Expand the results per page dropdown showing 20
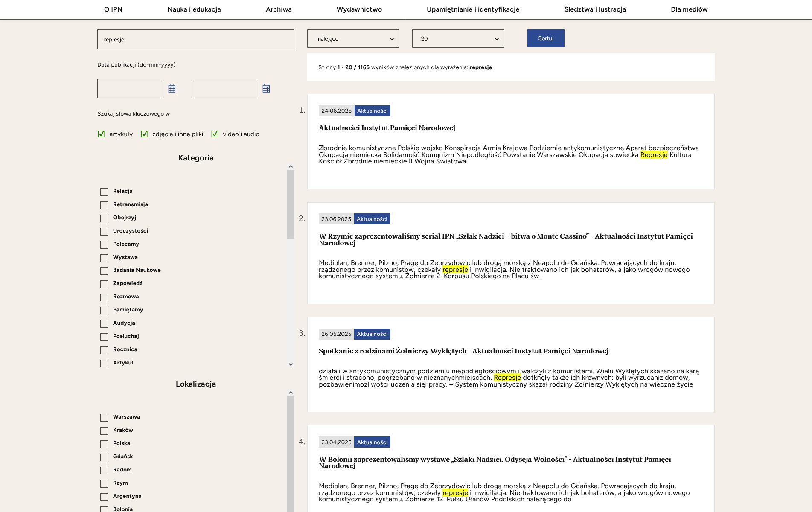This screenshot has width=812, height=512. click(458, 39)
